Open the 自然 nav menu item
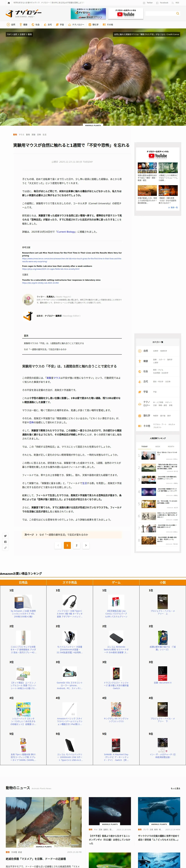186x868 pixels. (11, 25)
